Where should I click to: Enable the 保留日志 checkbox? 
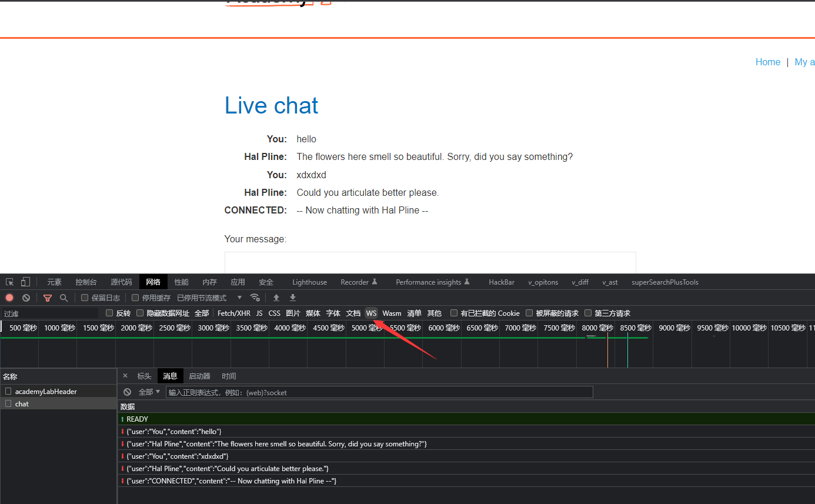pyautogui.click(x=85, y=298)
